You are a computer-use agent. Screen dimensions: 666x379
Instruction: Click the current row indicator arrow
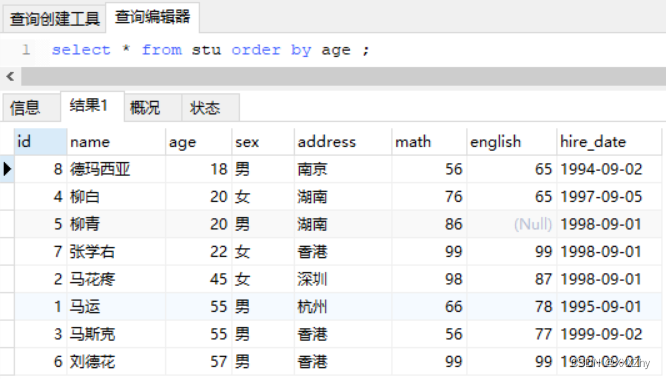(7, 169)
